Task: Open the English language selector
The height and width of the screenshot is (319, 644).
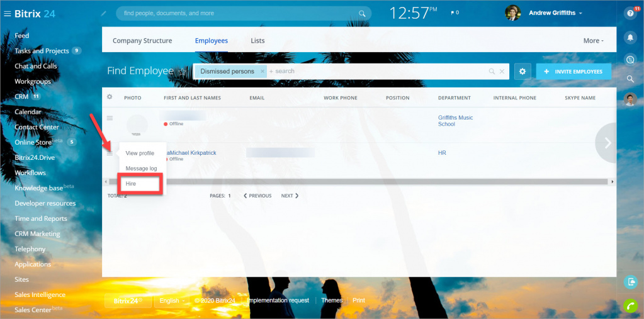Action: 171,301
